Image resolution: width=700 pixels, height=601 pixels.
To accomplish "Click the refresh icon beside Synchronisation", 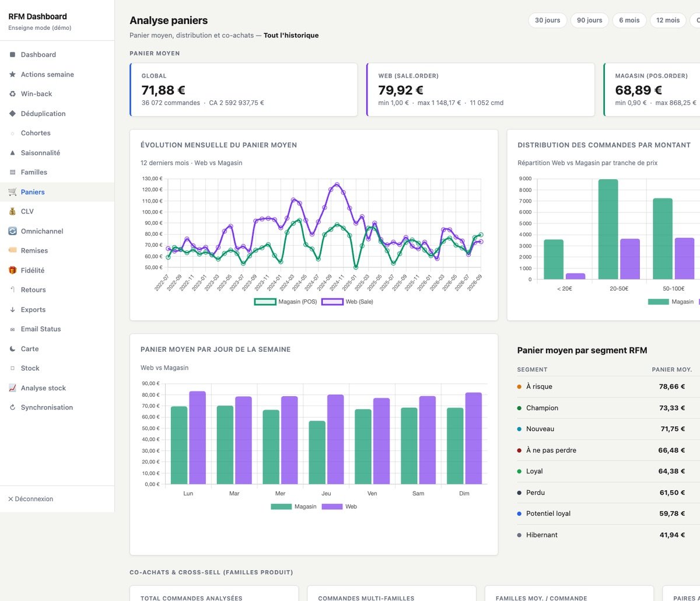I will pos(12,407).
